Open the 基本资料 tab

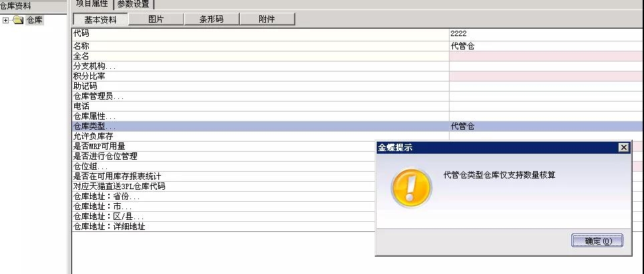coord(99,19)
